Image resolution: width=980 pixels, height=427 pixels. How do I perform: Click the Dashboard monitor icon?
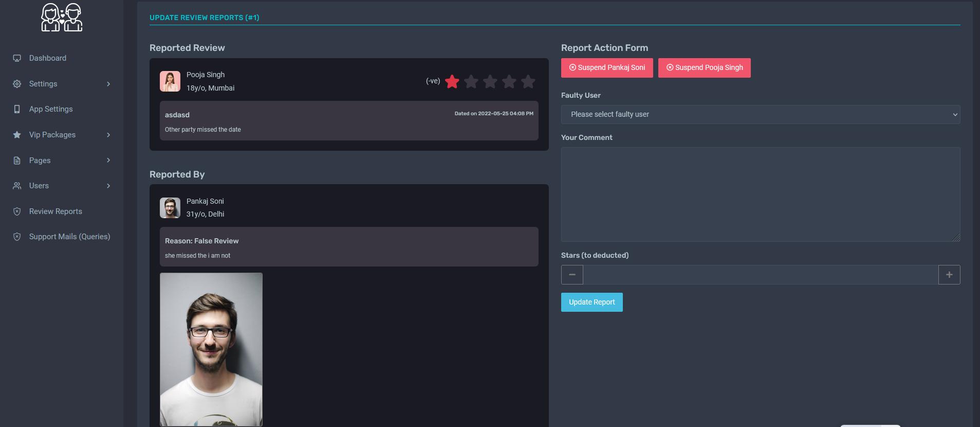(17, 58)
